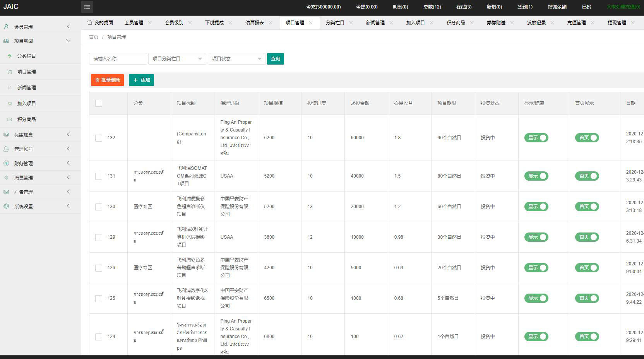The image size is (644, 359).
Task: Click the 会员管理 user icon in sidebar
Action: (x=6, y=27)
